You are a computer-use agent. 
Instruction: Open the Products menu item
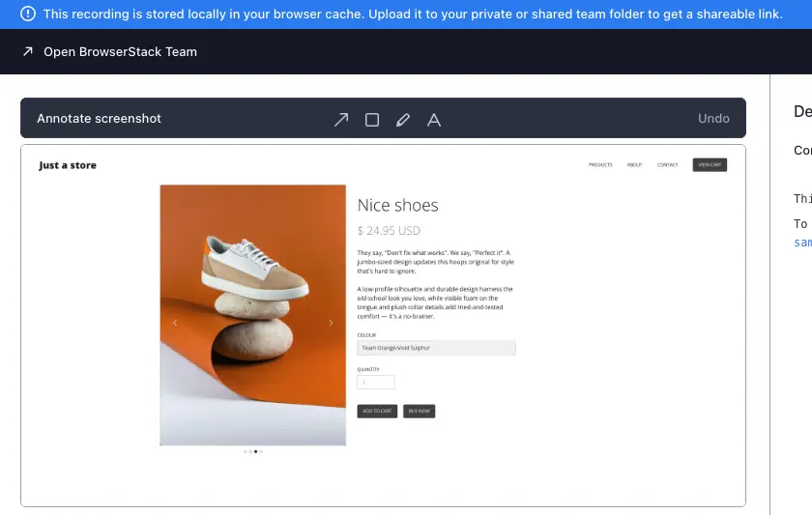click(600, 165)
